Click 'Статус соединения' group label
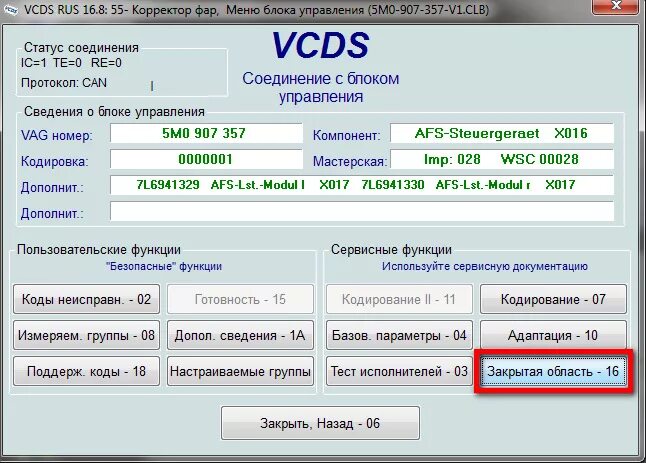The width and height of the screenshot is (646, 463). (x=81, y=47)
